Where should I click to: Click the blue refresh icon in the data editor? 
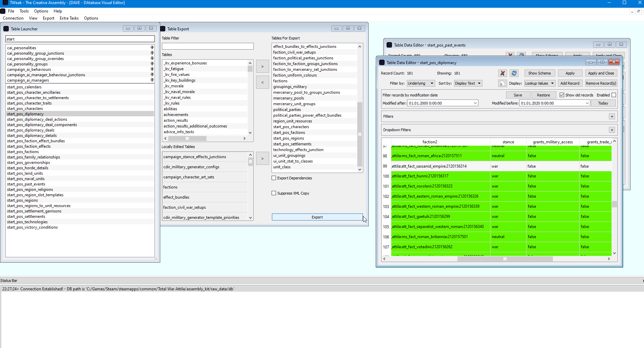pyautogui.click(x=514, y=73)
